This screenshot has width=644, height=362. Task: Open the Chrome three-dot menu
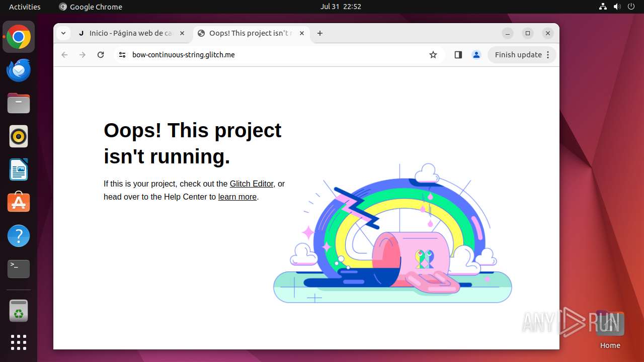(548, 55)
